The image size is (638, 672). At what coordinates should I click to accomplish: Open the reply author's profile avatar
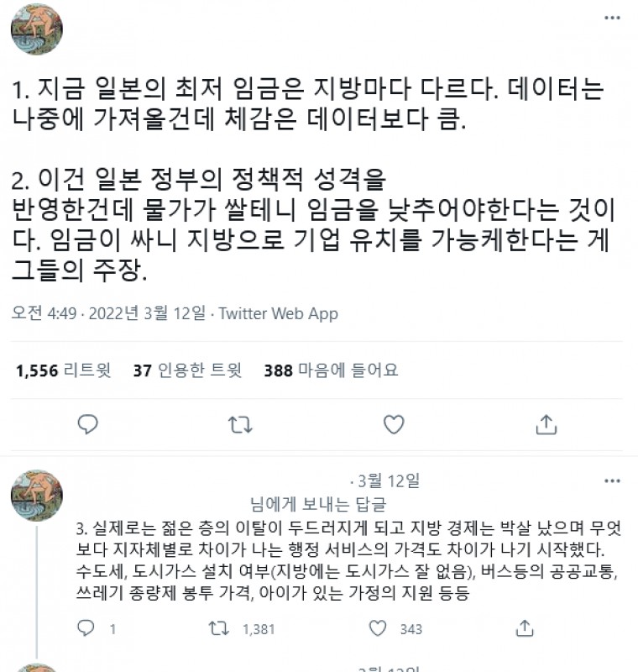tap(36, 496)
